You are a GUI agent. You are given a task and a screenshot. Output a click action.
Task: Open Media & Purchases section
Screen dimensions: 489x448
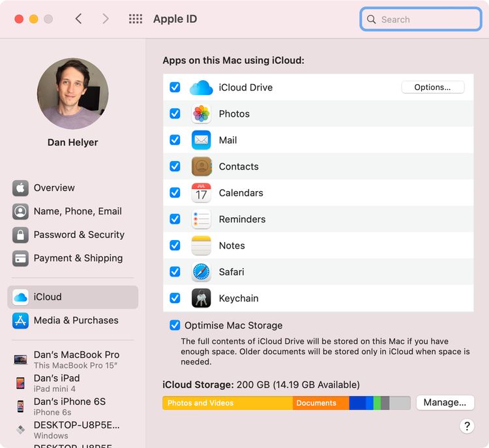pyautogui.click(x=72, y=320)
